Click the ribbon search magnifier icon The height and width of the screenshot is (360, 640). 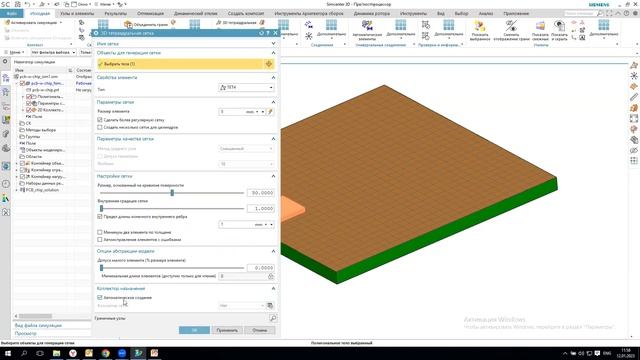click(600, 13)
